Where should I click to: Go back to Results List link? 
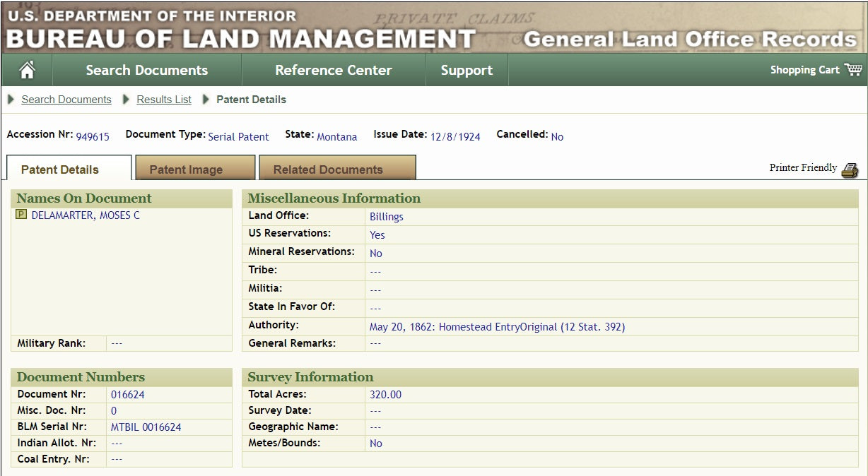pos(164,100)
